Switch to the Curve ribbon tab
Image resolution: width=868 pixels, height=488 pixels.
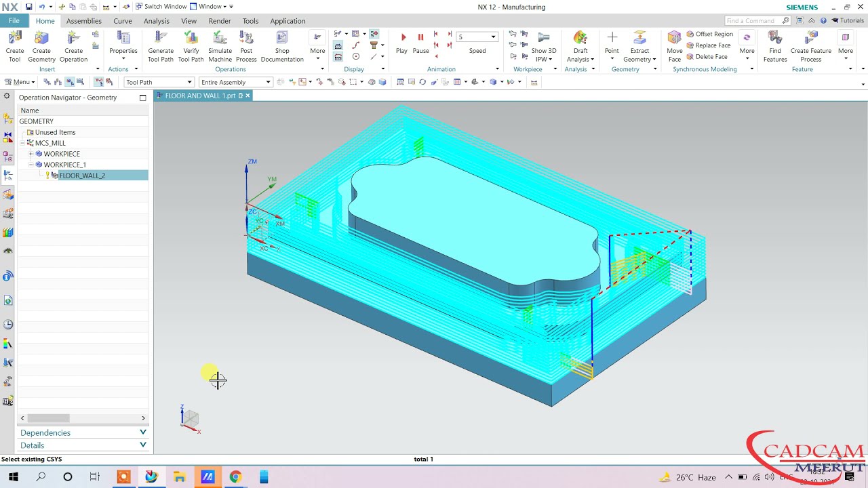[x=123, y=21]
